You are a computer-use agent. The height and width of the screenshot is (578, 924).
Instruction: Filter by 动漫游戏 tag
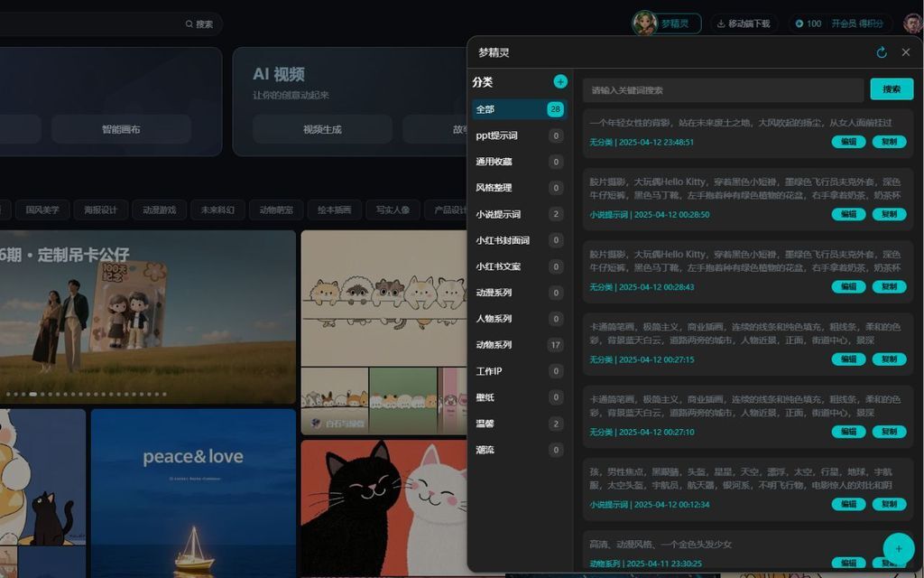(159, 210)
